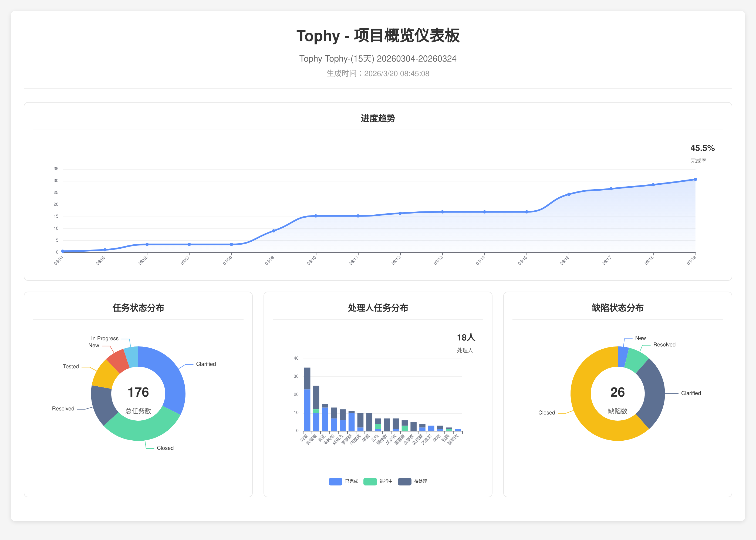The height and width of the screenshot is (540, 756).
Task: Click the 处理人任务分布 panel title
Action: point(378,308)
